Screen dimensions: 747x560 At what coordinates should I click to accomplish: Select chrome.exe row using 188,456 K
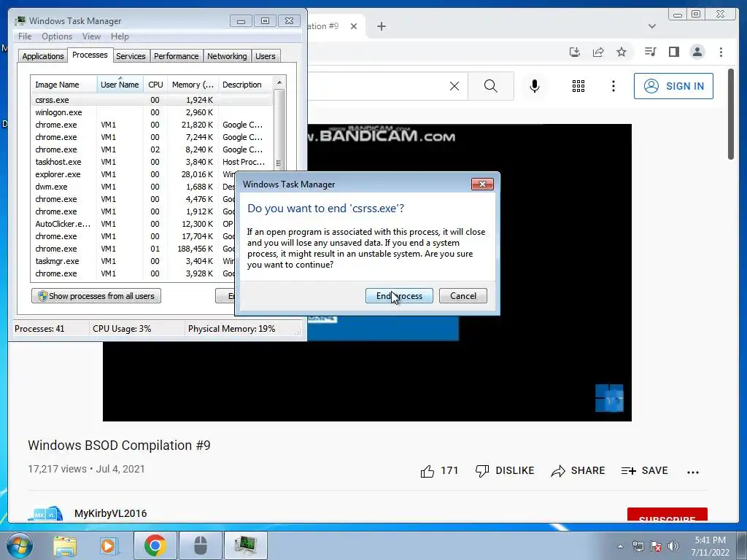[133, 249]
